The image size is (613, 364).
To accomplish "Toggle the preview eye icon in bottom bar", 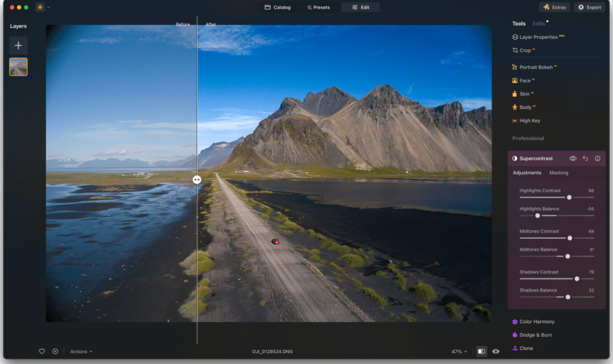I will (496, 351).
